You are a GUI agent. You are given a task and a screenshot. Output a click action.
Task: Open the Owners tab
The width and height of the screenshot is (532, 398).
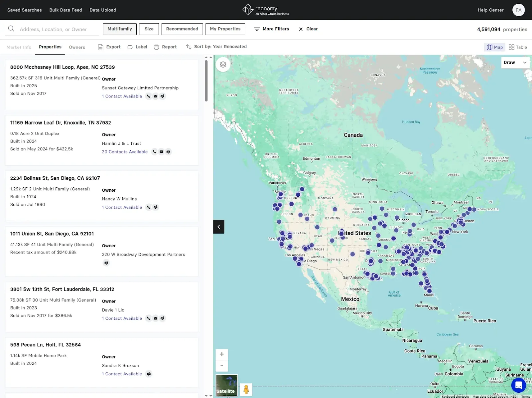coord(77,47)
